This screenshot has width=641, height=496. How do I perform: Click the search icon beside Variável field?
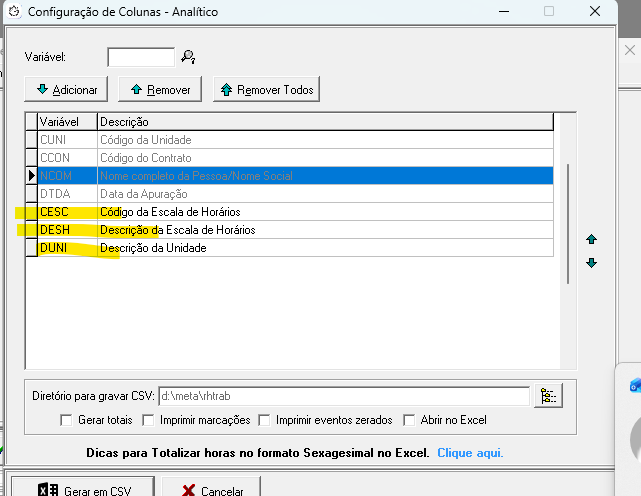(187, 58)
